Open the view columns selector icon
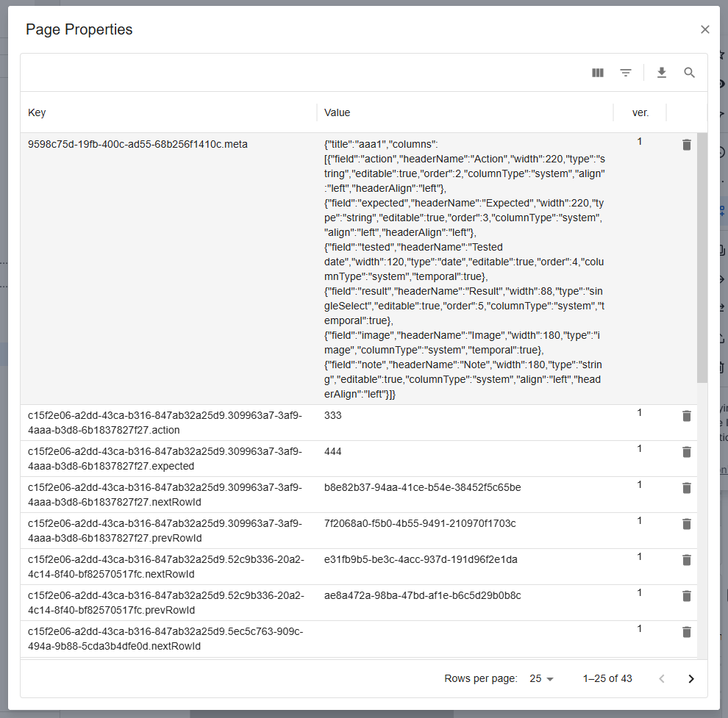Screen dimensions: 728x718 (x=598, y=73)
